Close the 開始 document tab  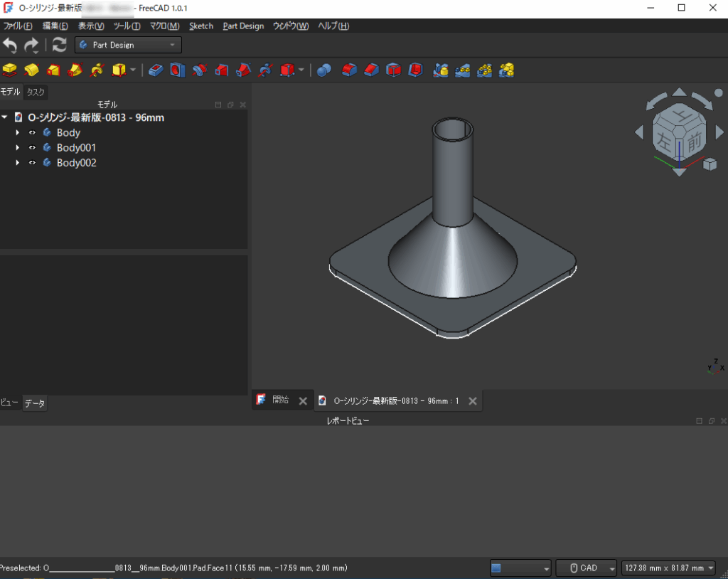pos(302,401)
